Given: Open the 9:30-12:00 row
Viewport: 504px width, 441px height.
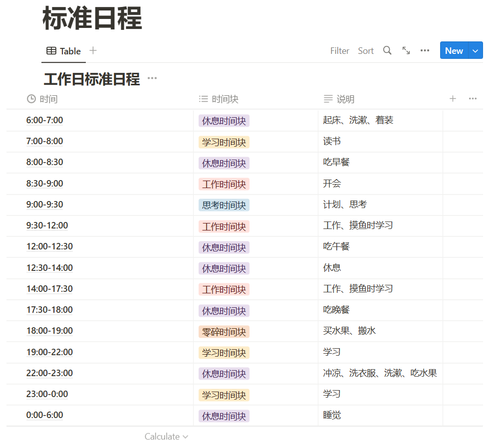Looking at the screenshot, I should point(47,225).
